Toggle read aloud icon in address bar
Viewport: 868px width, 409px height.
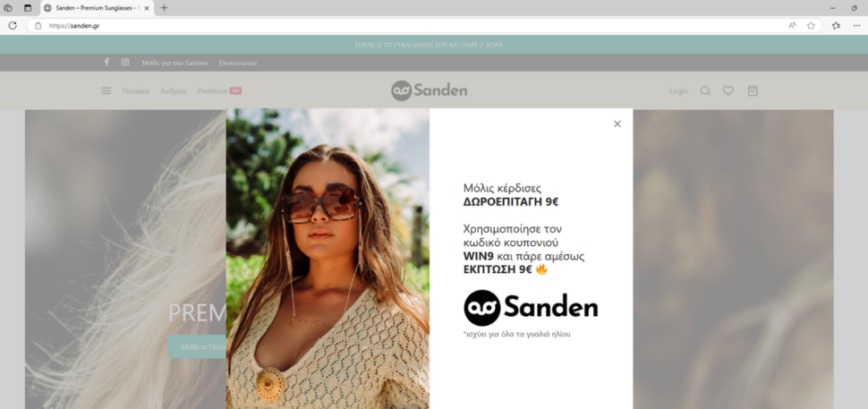(792, 25)
